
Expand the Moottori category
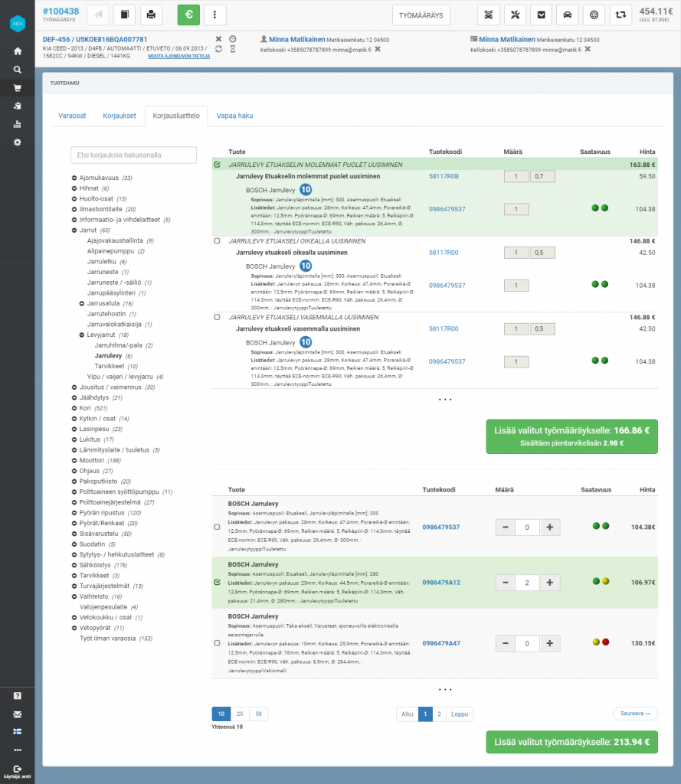[x=74, y=460]
